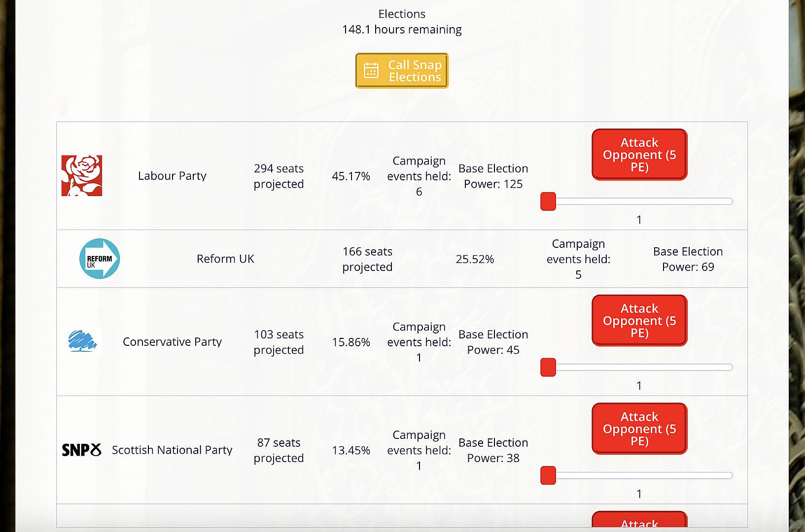The height and width of the screenshot is (532, 805).
Task: Click the Elections hours remaining heading
Action: 402,22
